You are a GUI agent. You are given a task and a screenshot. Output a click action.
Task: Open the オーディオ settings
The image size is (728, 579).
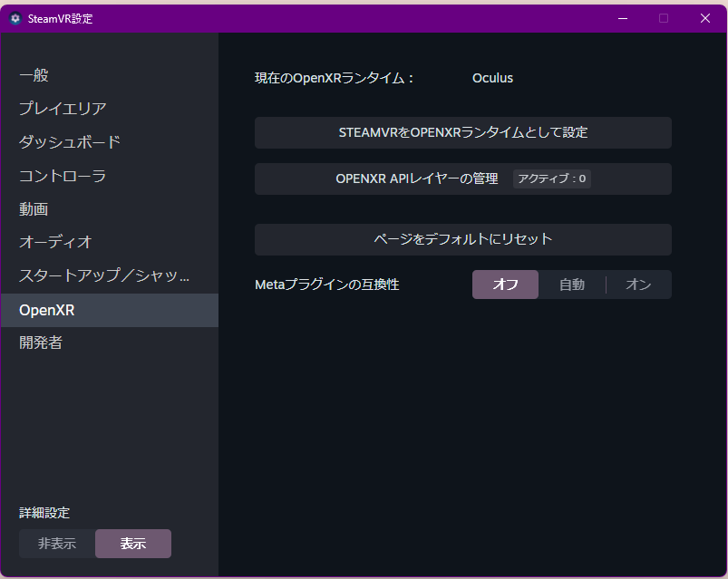pos(110,242)
